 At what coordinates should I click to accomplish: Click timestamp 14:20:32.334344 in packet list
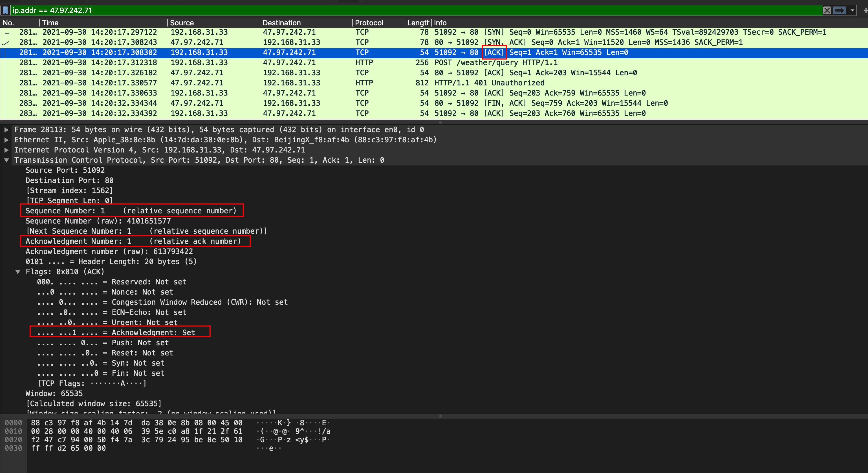tap(124, 103)
